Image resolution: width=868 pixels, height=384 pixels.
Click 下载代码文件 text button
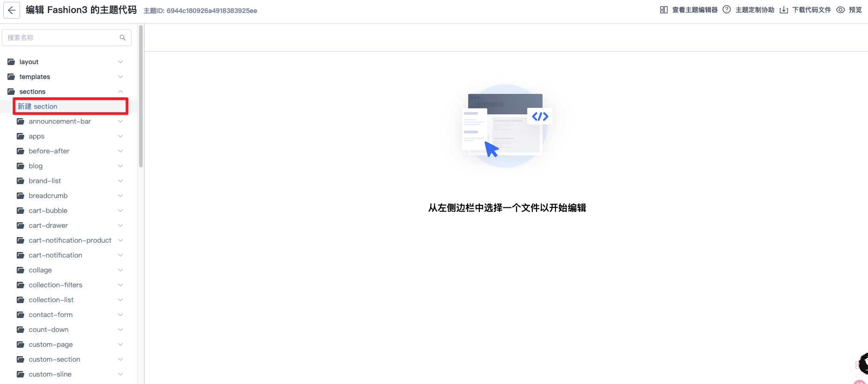pos(811,10)
